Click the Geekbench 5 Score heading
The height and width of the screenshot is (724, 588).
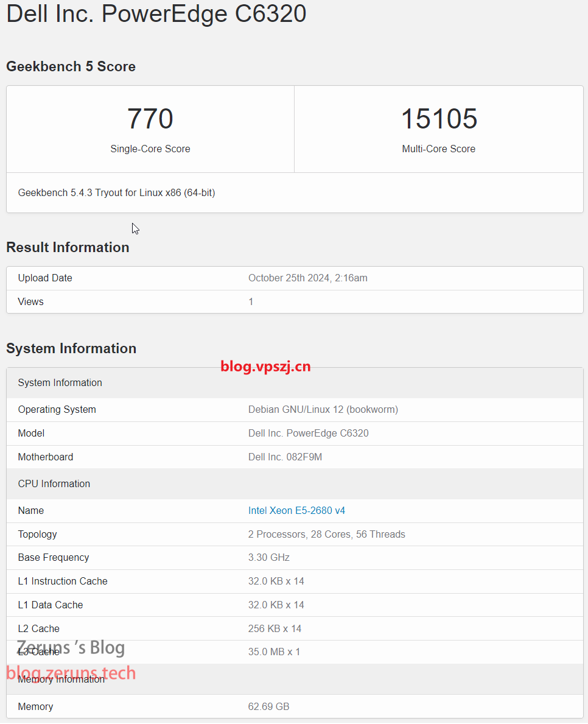point(71,66)
